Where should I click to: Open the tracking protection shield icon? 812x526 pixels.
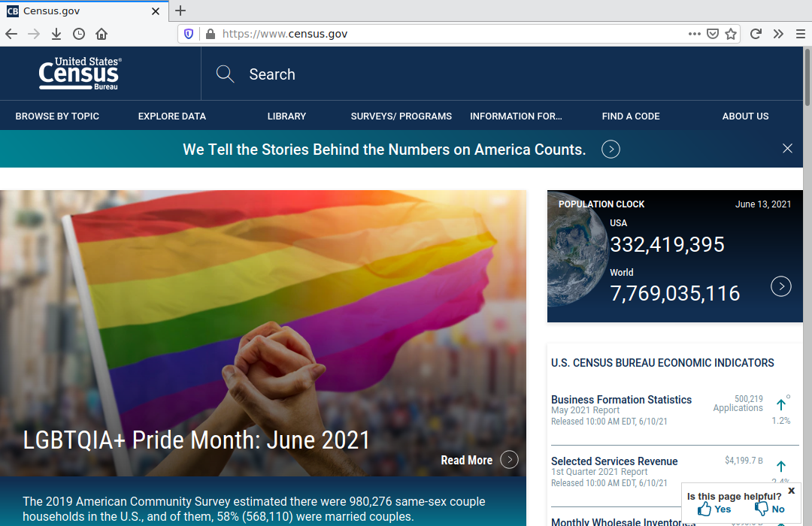pyautogui.click(x=189, y=34)
